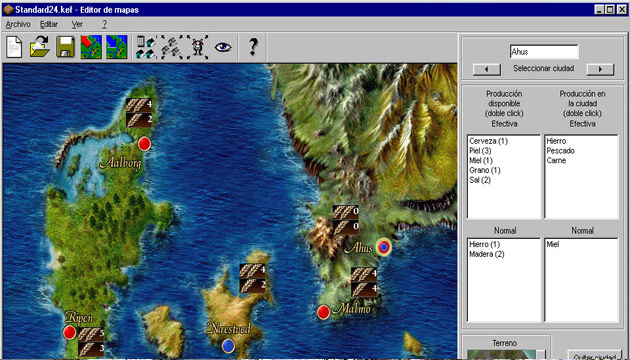The height and width of the screenshot is (360, 630).
Task: Open the Ver menu
Action: pyautogui.click(x=77, y=25)
